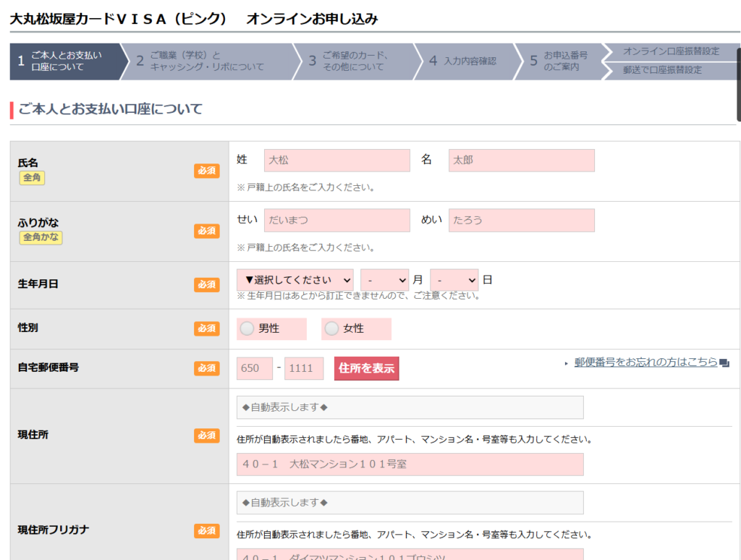Click the 必須 badge in the 氏名 row
Screen dimensions: 741x560
[206, 171]
